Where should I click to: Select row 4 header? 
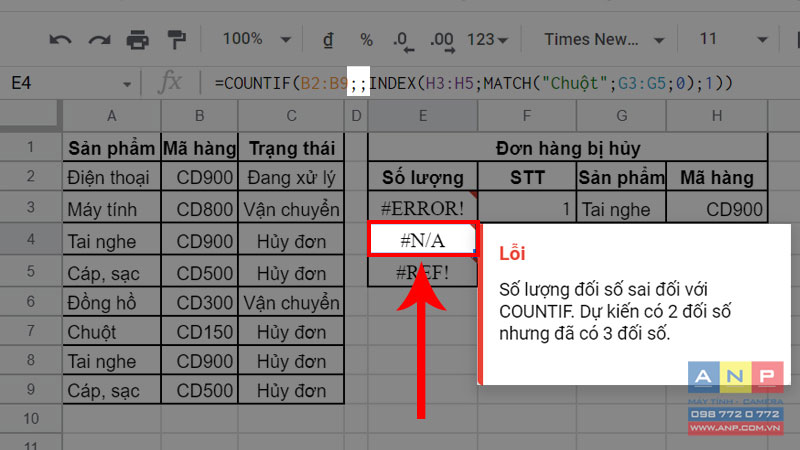[31, 239]
